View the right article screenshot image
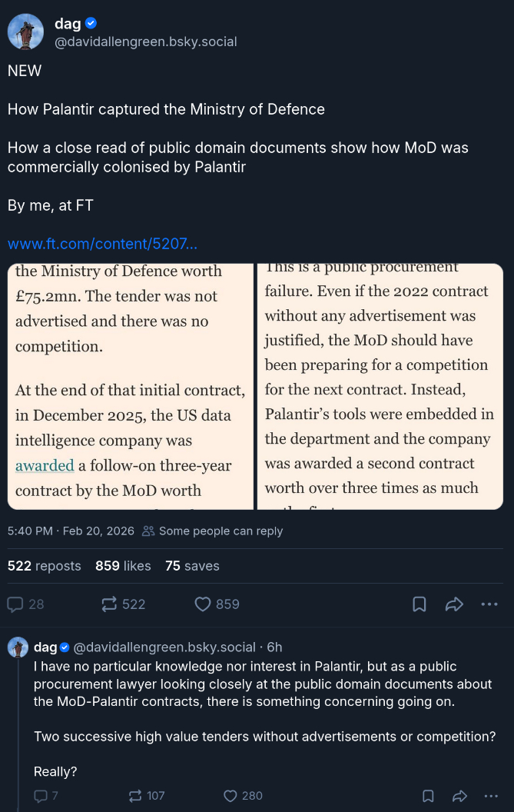The height and width of the screenshot is (812, 514). [x=380, y=386]
